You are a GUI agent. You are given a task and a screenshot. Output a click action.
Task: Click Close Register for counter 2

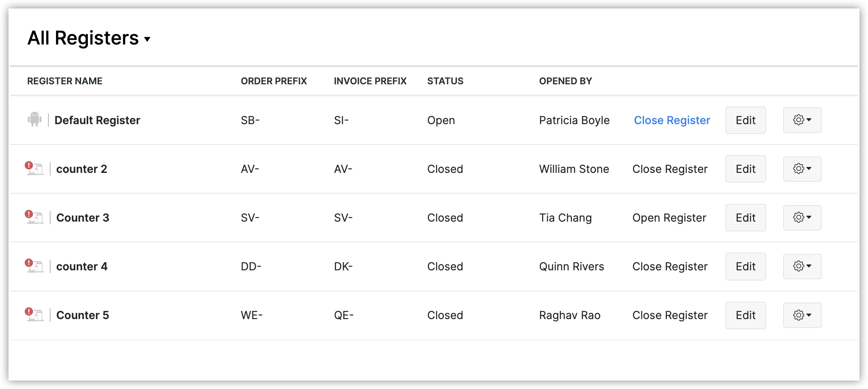(670, 169)
